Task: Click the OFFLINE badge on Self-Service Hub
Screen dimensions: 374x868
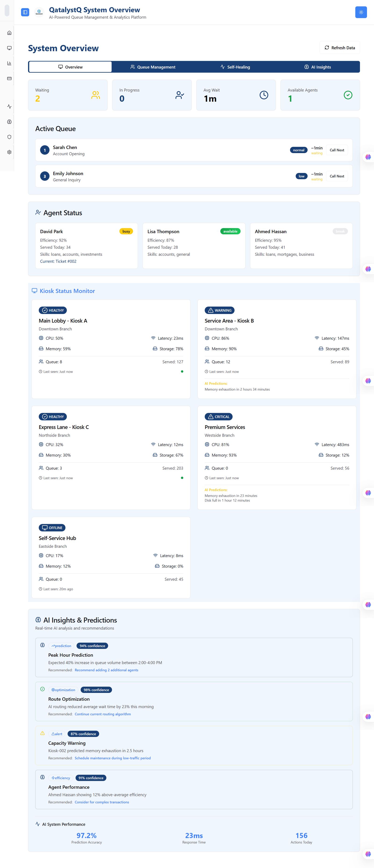Action: (x=52, y=528)
